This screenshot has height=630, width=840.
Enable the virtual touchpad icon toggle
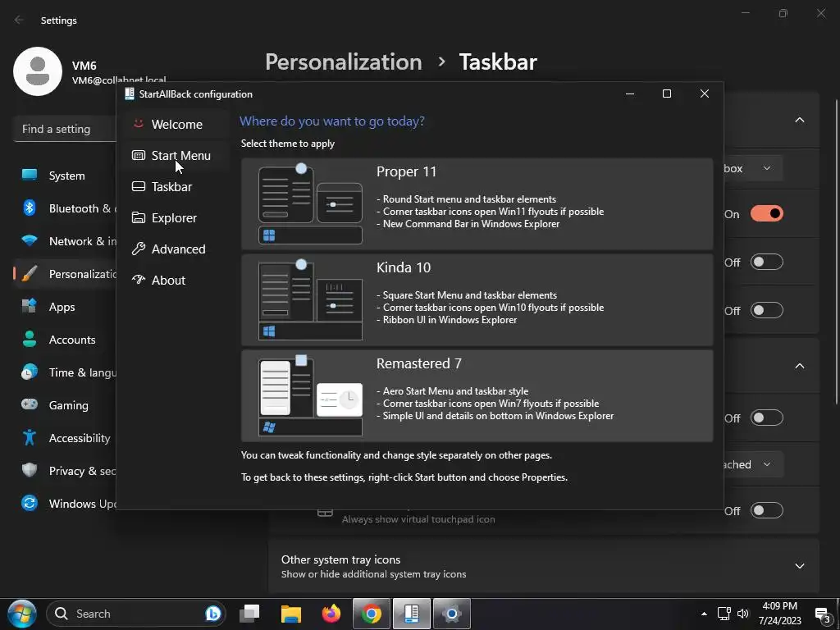(767, 510)
